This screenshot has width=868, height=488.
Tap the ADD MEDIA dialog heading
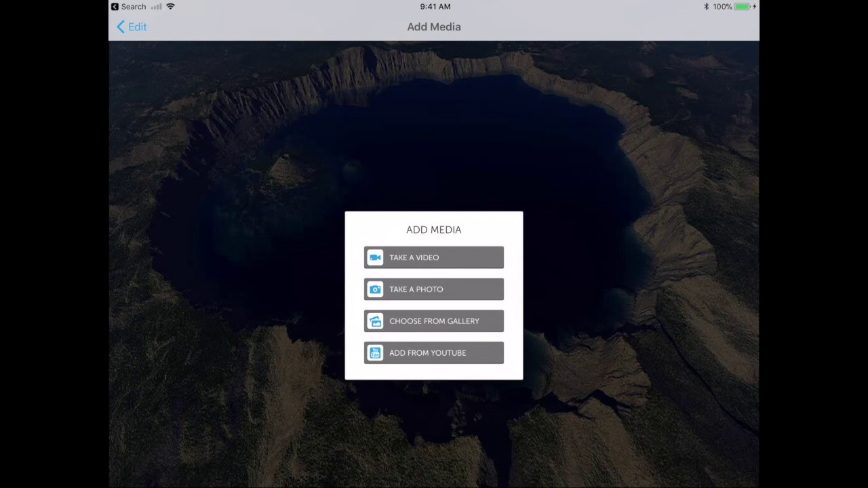[x=434, y=230]
